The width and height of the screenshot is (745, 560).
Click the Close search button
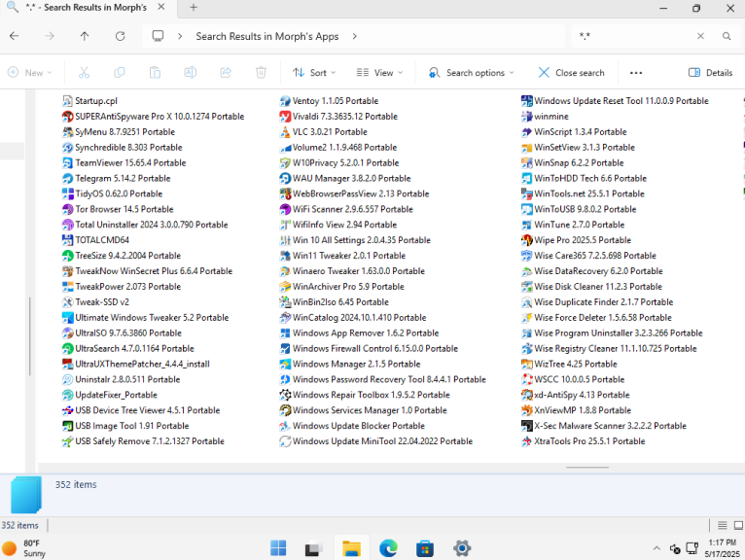tap(571, 73)
